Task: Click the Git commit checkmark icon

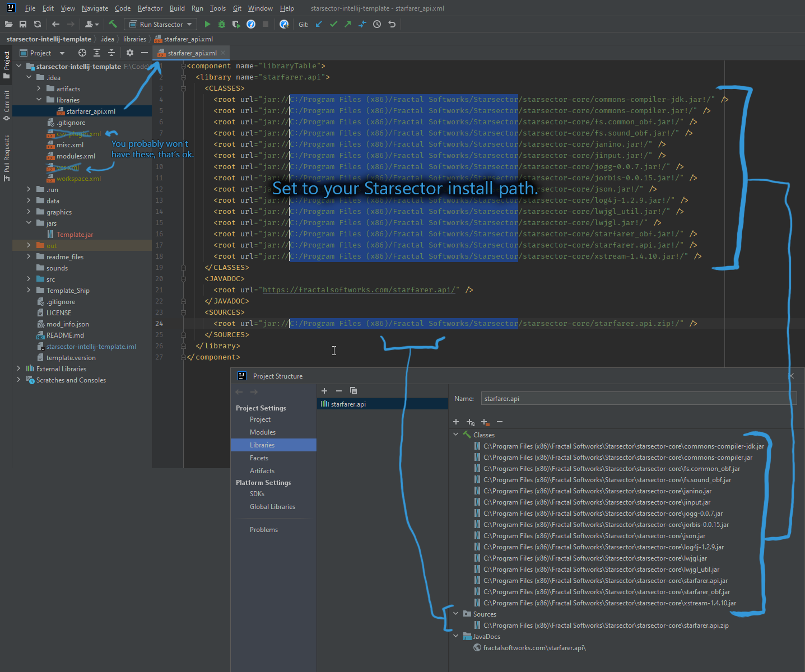Action: [333, 24]
